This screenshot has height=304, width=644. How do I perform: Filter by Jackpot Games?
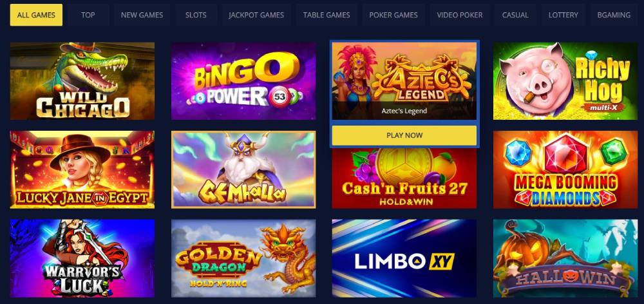256,15
